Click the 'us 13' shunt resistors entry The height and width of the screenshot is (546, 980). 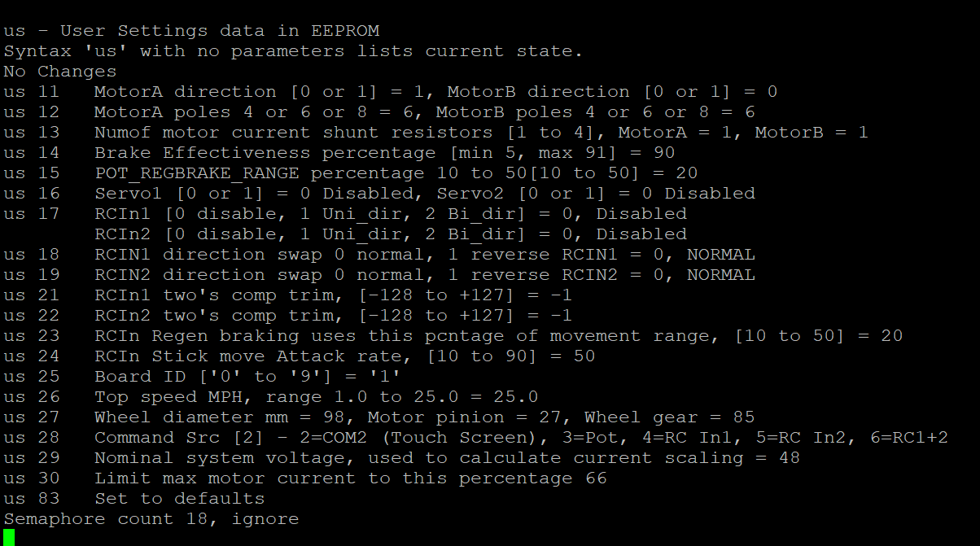click(436, 133)
